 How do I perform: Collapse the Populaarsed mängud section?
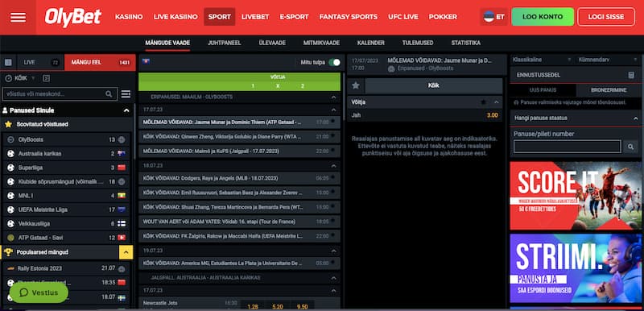(x=126, y=252)
